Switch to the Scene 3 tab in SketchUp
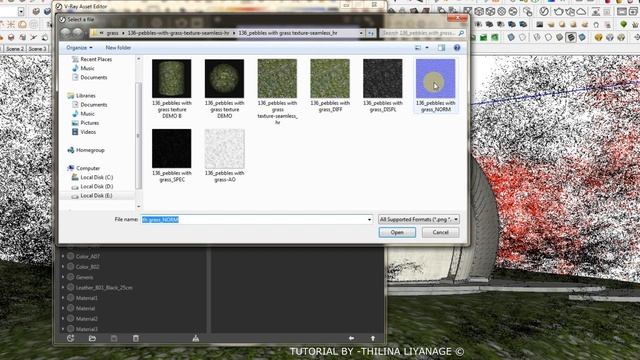Image resolution: width=640 pixels, height=360 pixels. (x=38, y=49)
